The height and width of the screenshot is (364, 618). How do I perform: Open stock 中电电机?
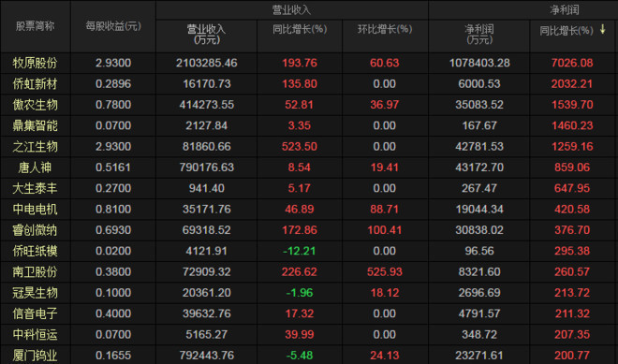point(35,210)
